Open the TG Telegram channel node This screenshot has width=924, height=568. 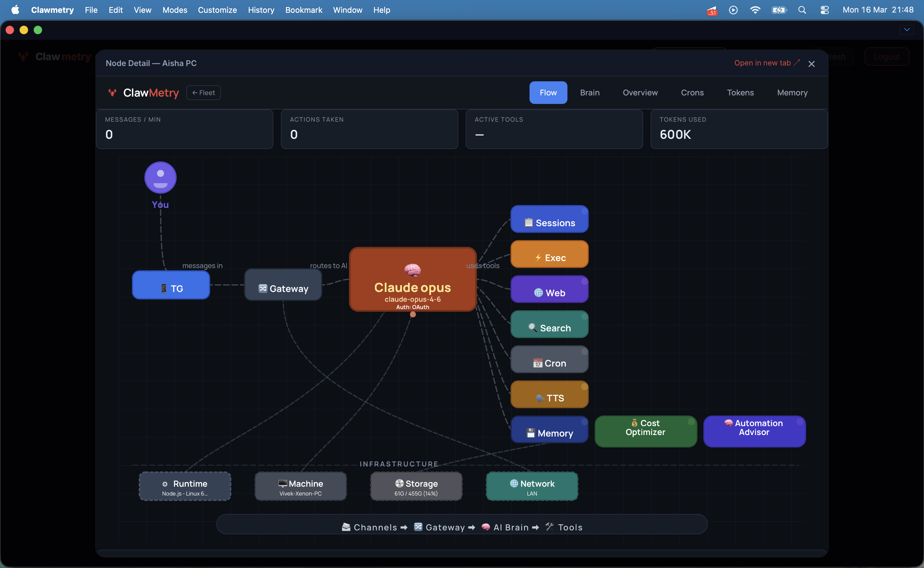coord(171,286)
